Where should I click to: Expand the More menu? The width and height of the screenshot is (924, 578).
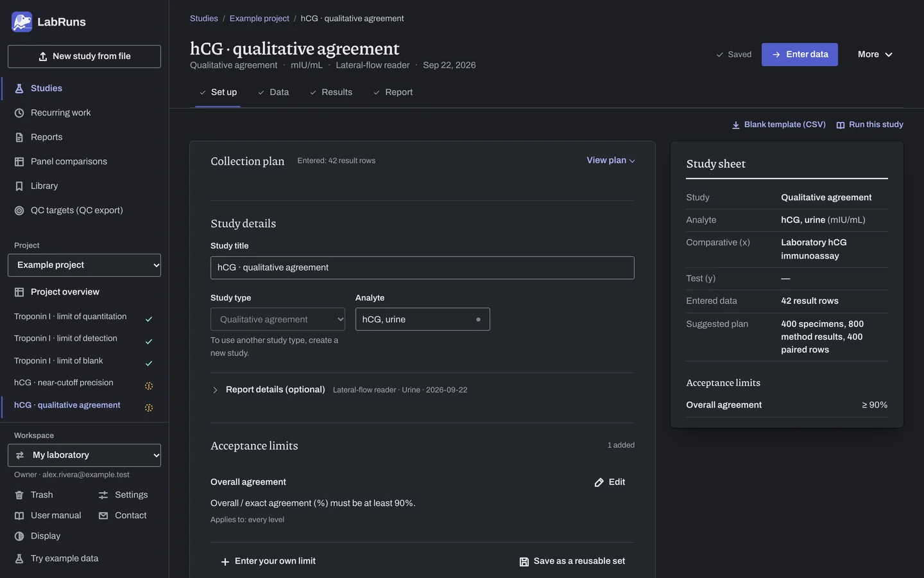coord(875,55)
